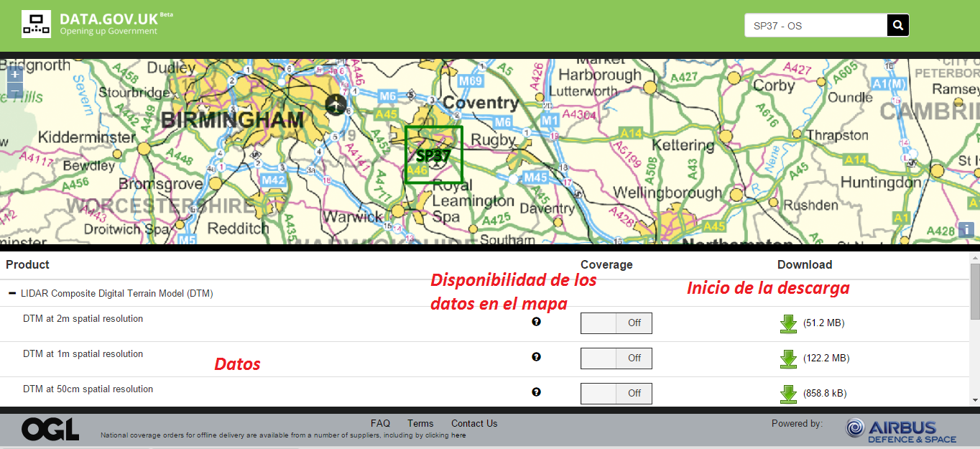Download the DTM 1m dataset
980x449 pixels.
(x=788, y=358)
